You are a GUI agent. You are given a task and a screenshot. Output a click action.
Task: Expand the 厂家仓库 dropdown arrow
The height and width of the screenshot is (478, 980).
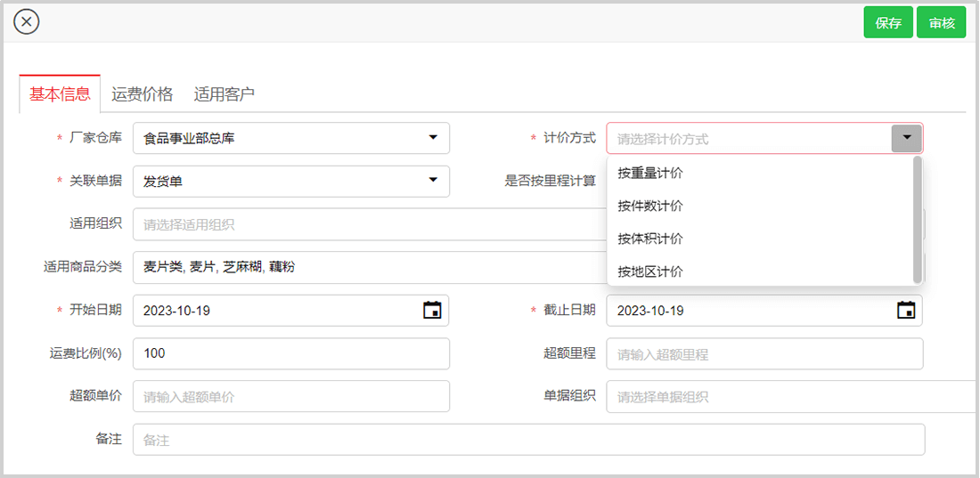click(433, 138)
